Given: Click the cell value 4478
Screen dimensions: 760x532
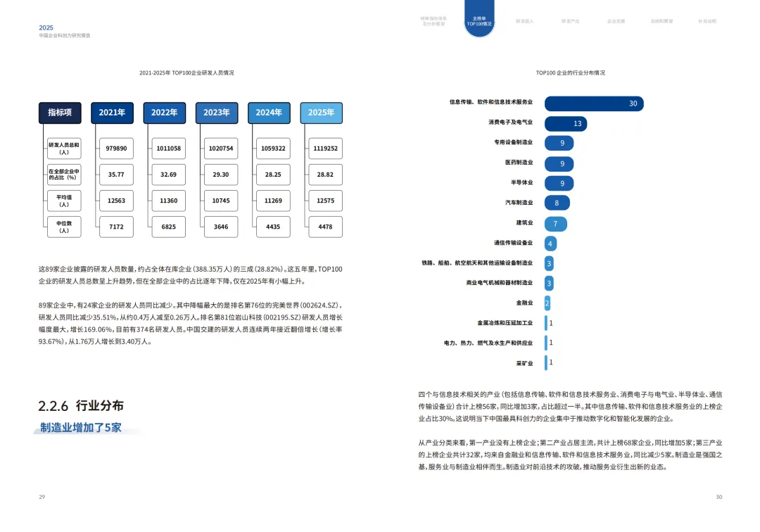Looking at the screenshot, I should point(325,227).
